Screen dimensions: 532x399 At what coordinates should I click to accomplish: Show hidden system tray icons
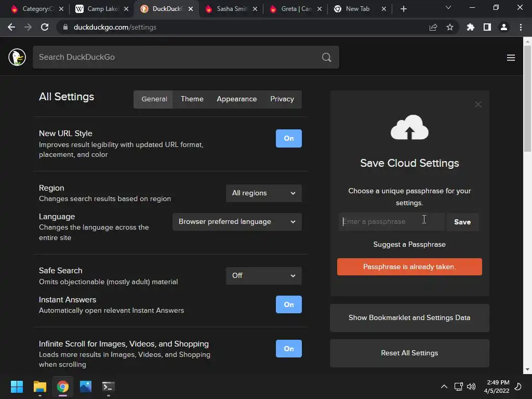coord(444,387)
